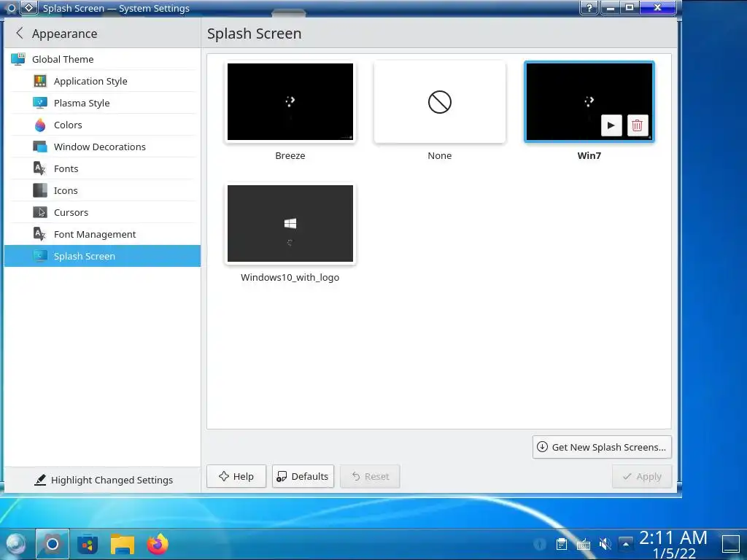
Task: Click the title bar help question-mark button
Action: (x=589, y=7)
